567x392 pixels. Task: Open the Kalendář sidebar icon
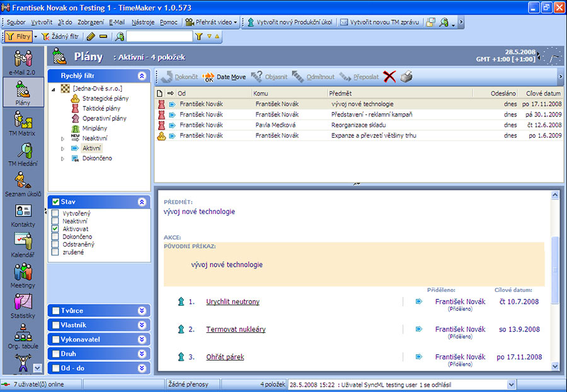pyautogui.click(x=23, y=242)
